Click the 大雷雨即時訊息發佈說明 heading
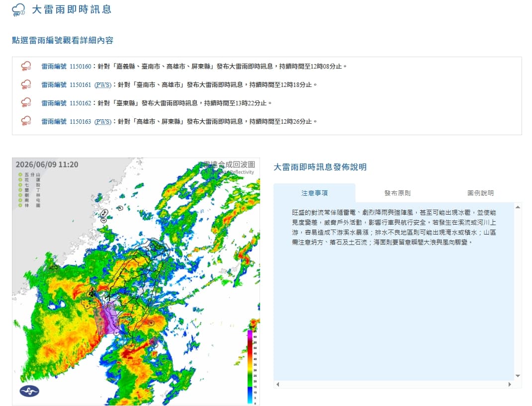 coord(320,167)
